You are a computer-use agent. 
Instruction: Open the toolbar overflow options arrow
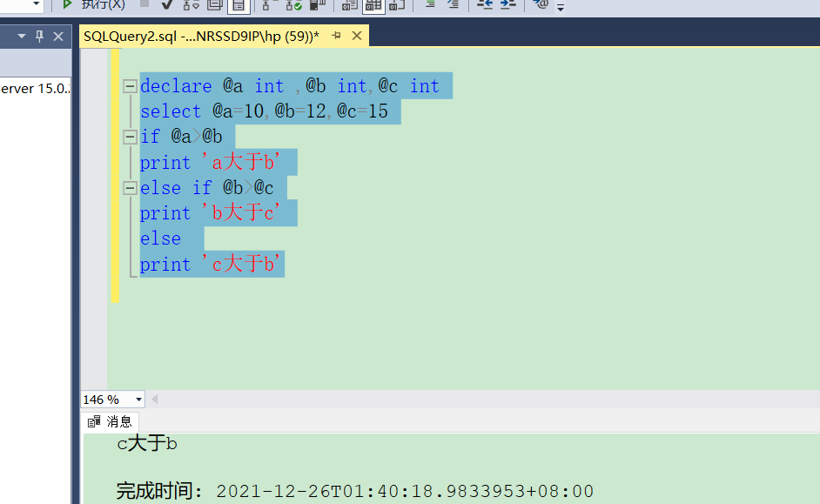560,7
